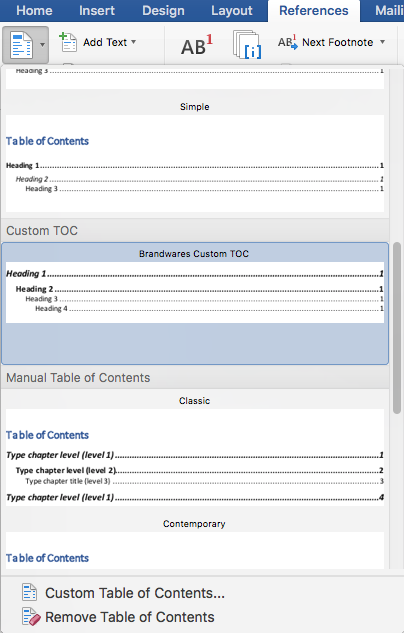Click the Next Footnote arrow icon

(x=288, y=42)
